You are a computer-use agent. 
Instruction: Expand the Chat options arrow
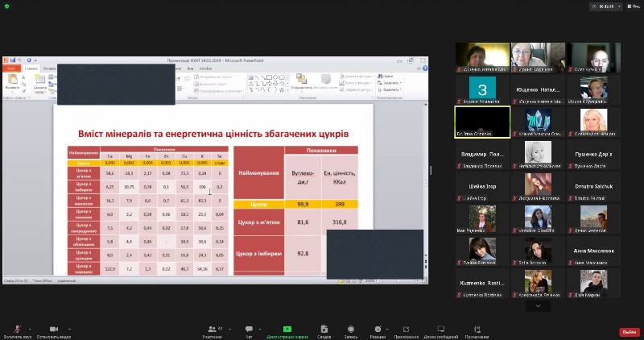[x=259, y=329]
